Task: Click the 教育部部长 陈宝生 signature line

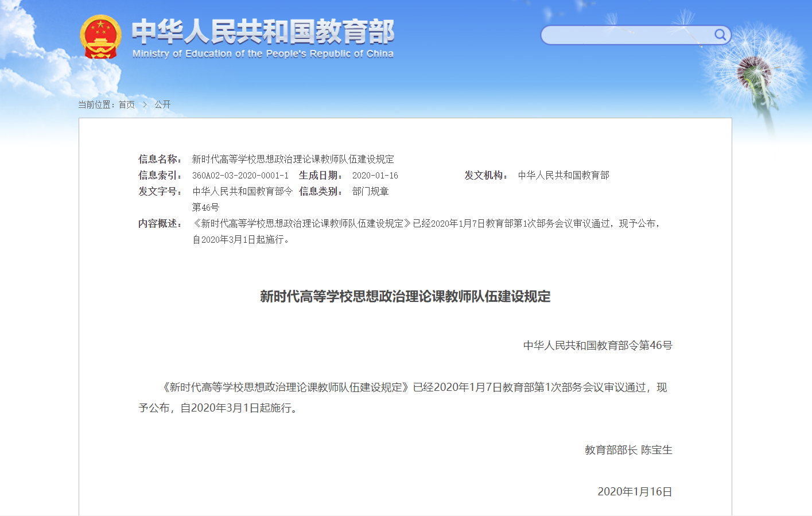Action: pos(628,450)
